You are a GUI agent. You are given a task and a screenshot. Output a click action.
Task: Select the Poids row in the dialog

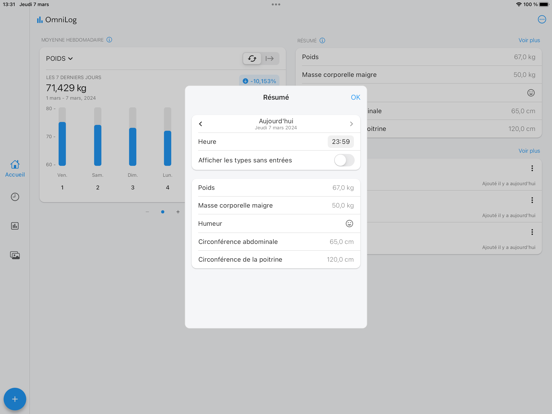(276, 188)
